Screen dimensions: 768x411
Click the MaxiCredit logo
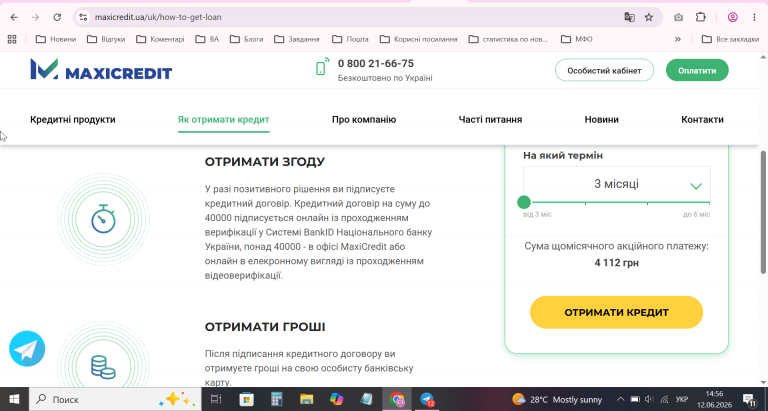click(101, 70)
